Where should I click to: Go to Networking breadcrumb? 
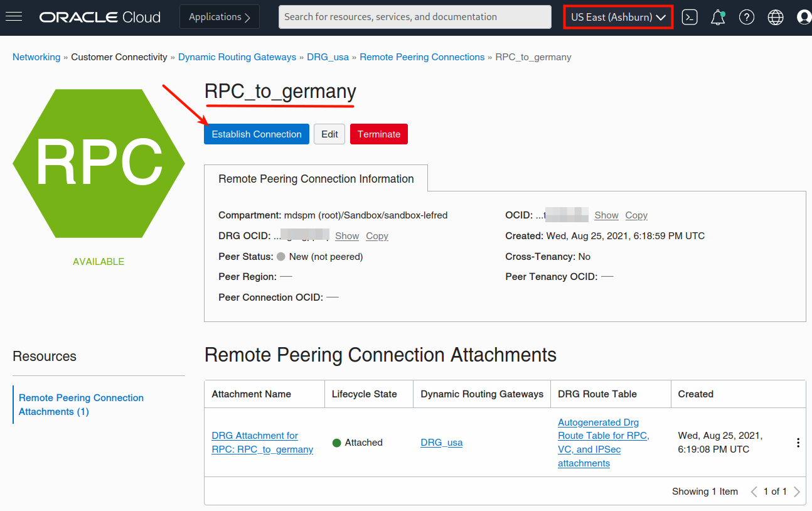tap(36, 57)
